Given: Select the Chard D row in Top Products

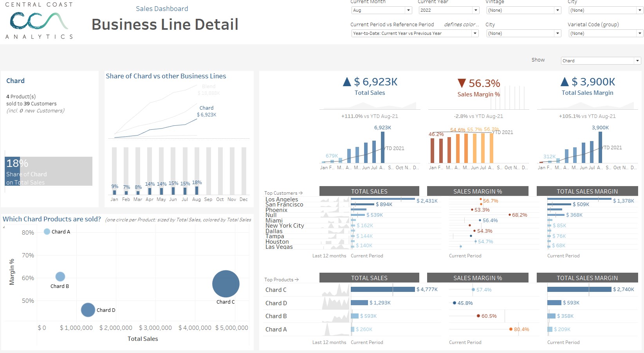Looking at the screenshot, I should [276, 303].
